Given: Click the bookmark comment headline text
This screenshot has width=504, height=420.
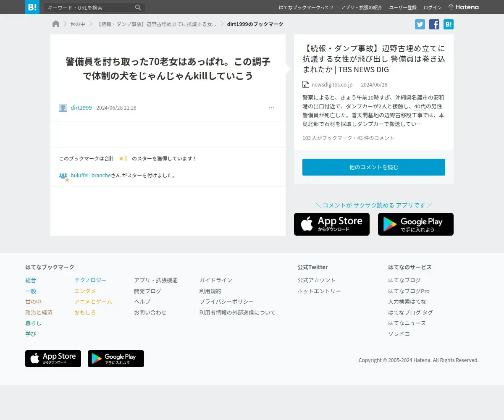Looking at the screenshot, I should (x=168, y=68).
